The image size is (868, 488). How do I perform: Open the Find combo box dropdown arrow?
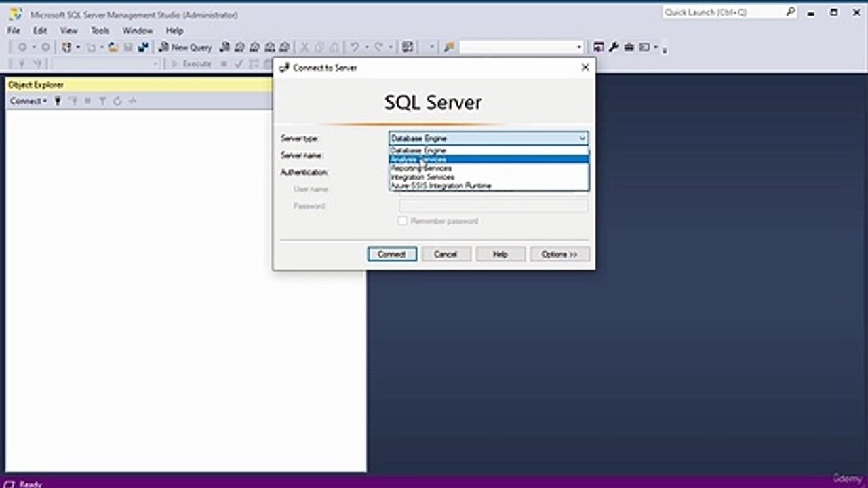(579, 47)
